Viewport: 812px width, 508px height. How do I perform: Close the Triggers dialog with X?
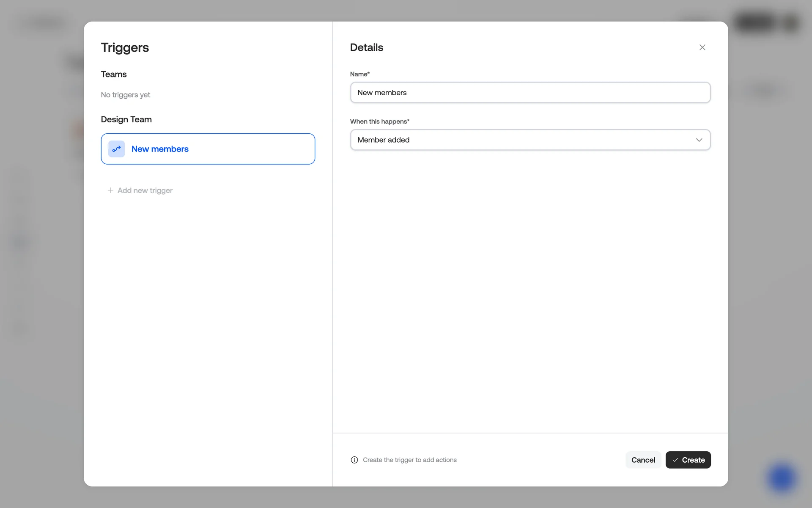point(702,47)
